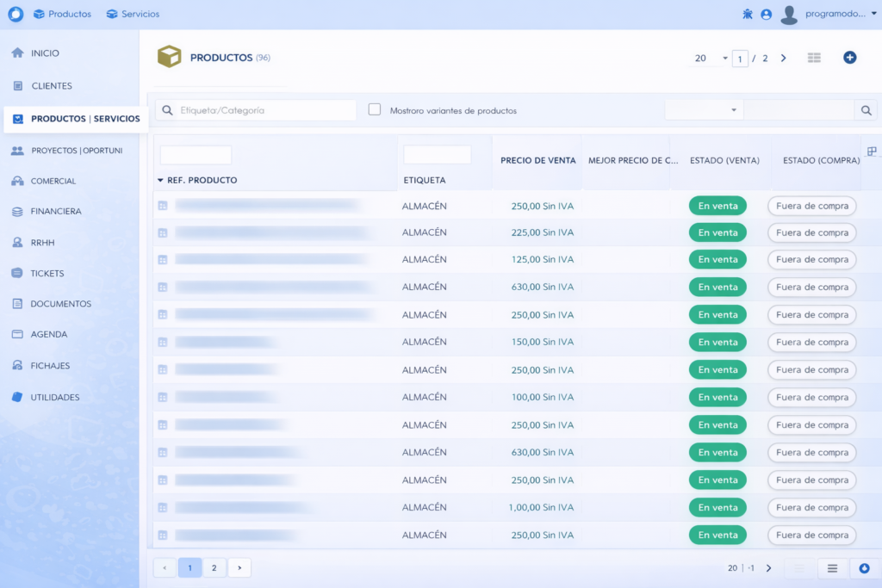Open the bug report icon in top bar
Image resolution: width=882 pixels, height=588 pixels.
(x=747, y=15)
